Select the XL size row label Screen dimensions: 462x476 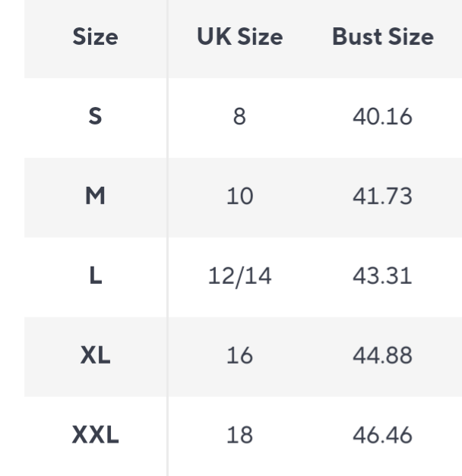click(96, 356)
